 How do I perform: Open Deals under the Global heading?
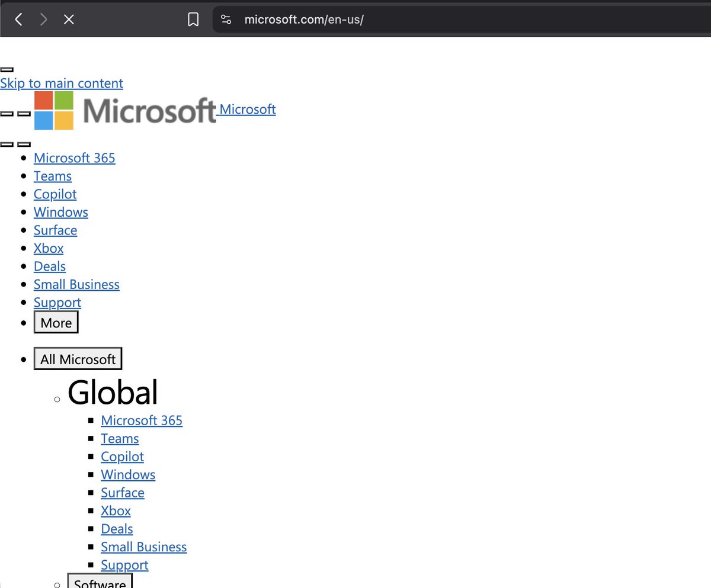tap(117, 529)
